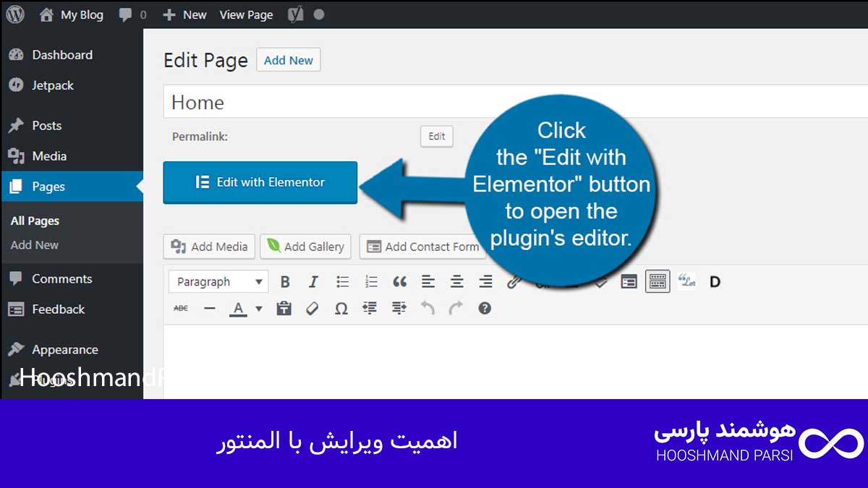Click the D icon in the editor toolbar
Image resolution: width=868 pixels, height=488 pixels.
(715, 282)
